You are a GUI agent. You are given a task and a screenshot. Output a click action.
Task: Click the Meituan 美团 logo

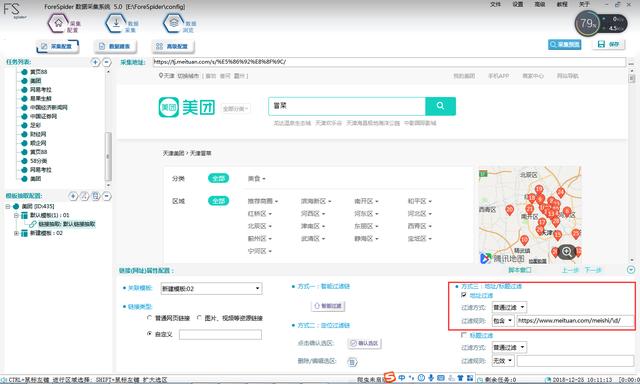[x=187, y=107]
